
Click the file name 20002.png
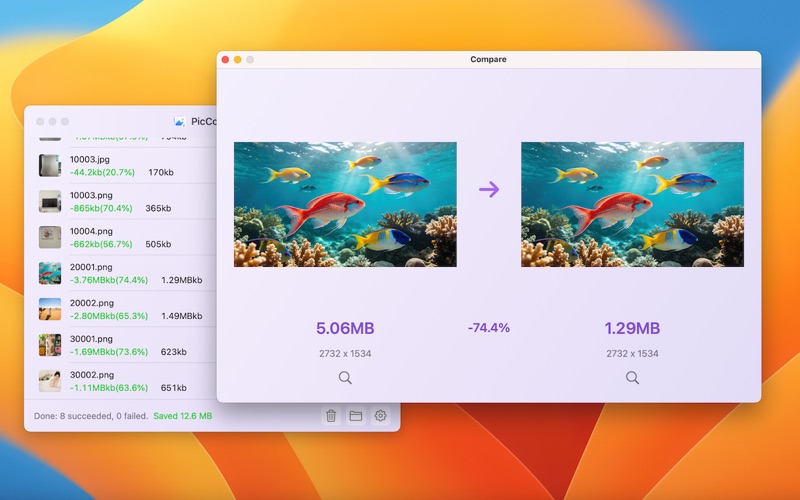coord(92,303)
